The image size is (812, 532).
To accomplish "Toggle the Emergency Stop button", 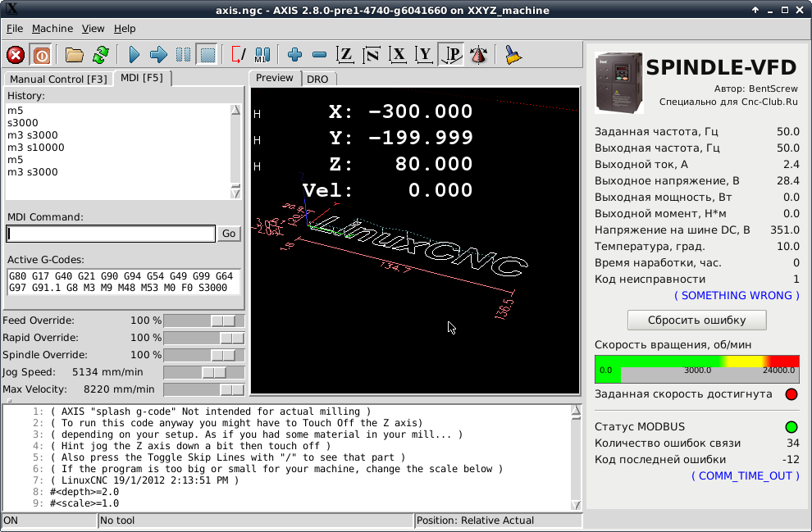I will (16, 55).
